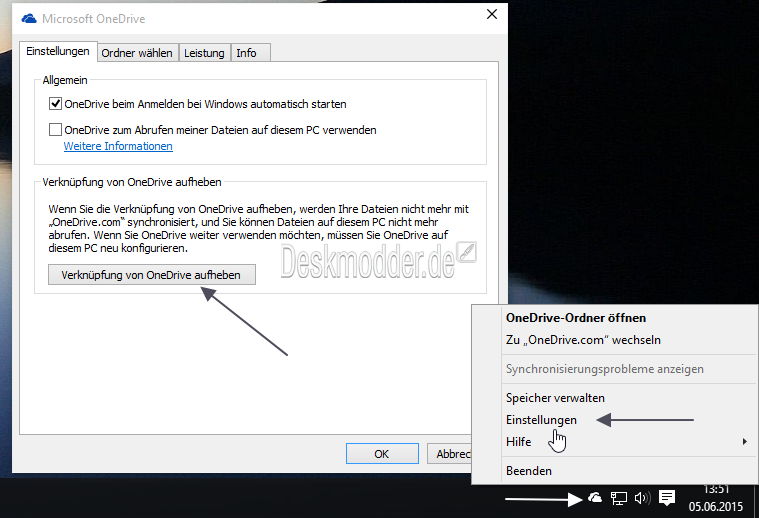The image size is (759, 518).
Task: Select OneDrive-Ordner öffnen in the context menu
Action: click(x=615, y=318)
